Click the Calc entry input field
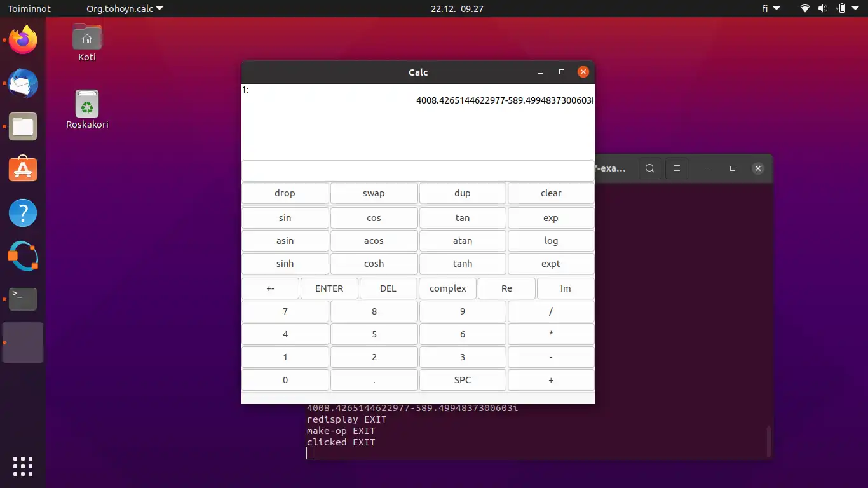The width and height of the screenshot is (868, 488). click(x=418, y=171)
